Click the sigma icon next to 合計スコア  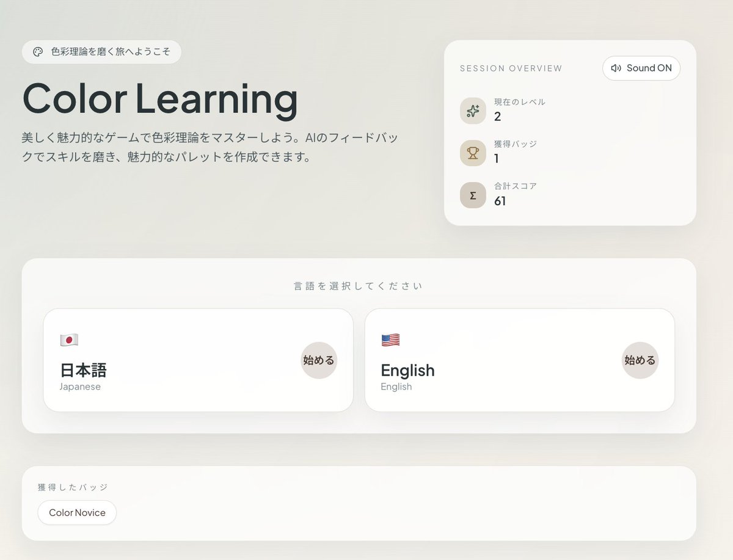pos(473,195)
